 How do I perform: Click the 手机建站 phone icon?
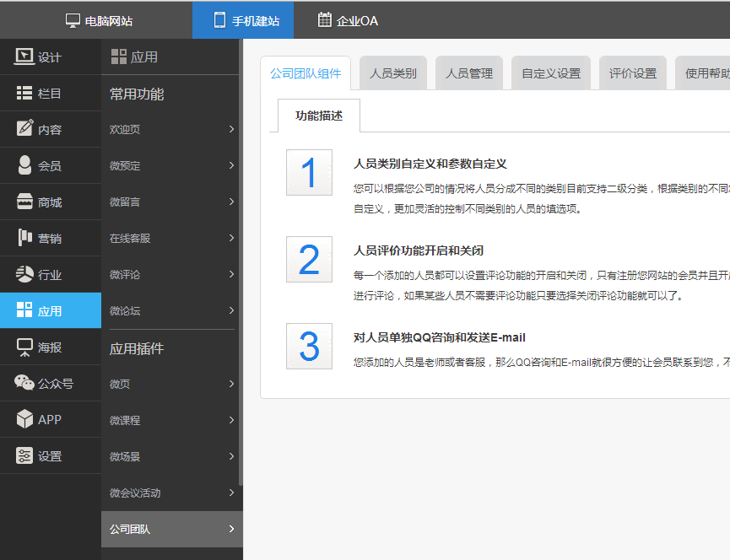pyautogui.click(x=219, y=20)
